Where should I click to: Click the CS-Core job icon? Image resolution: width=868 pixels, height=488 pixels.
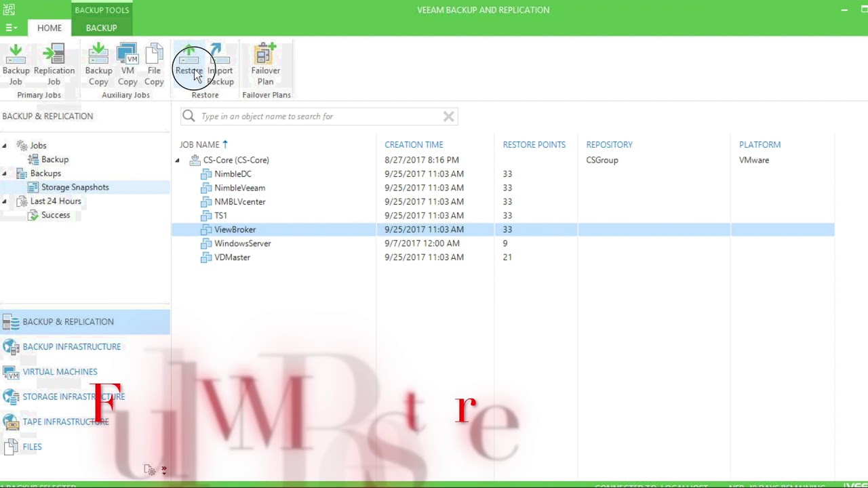click(x=195, y=160)
